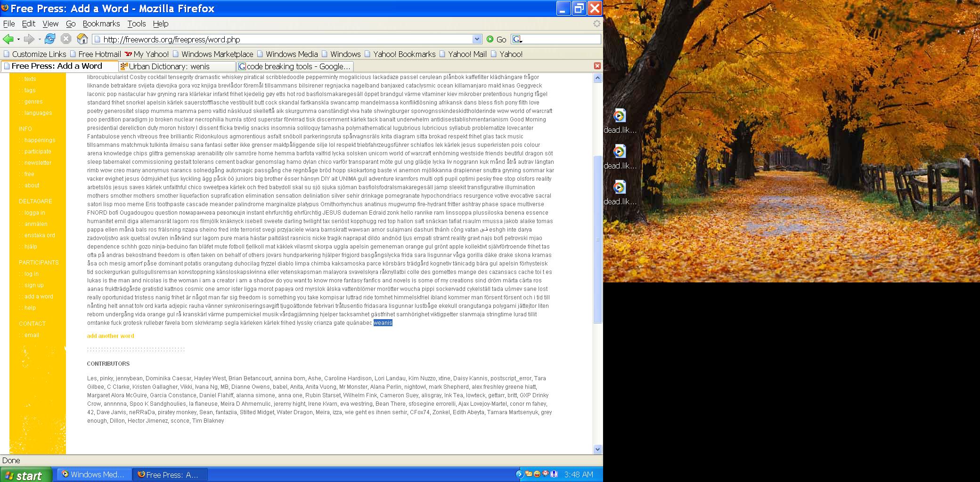Reload the page with the Refresh icon
Screen dimensions: 980x482
coord(50,39)
